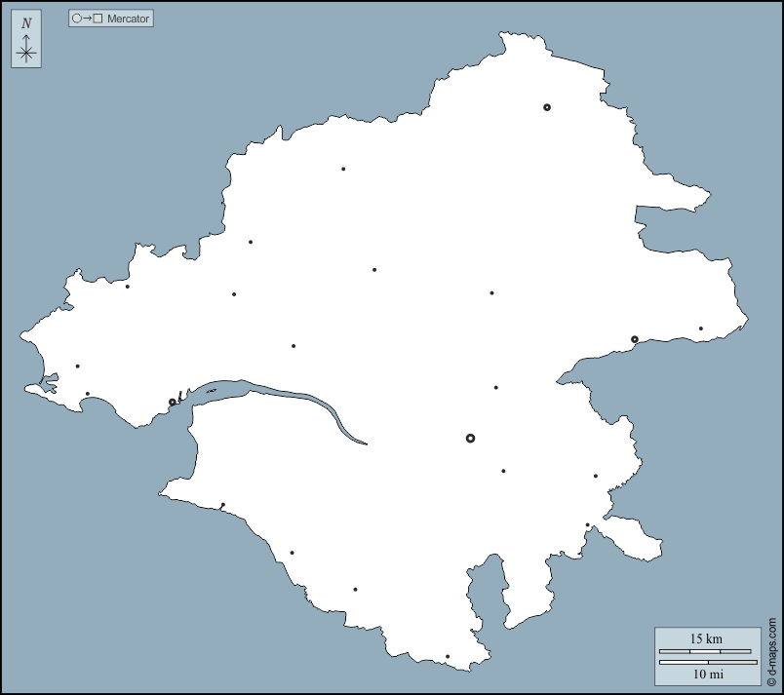Click the easternmost small dot marker
The height and width of the screenshot is (695, 784).
click(x=700, y=328)
